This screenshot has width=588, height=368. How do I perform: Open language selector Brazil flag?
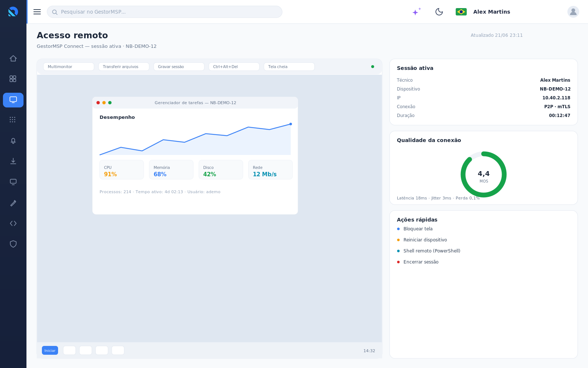[x=461, y=12]
